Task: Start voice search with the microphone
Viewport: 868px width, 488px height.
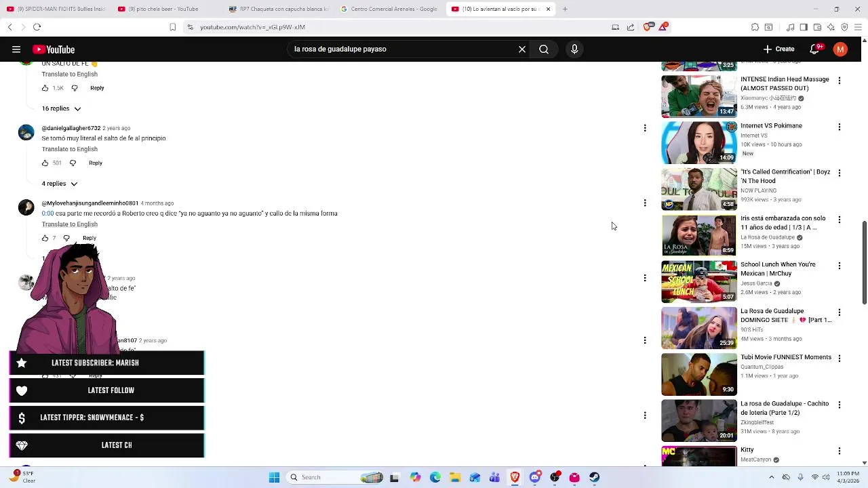Action: 574,49
